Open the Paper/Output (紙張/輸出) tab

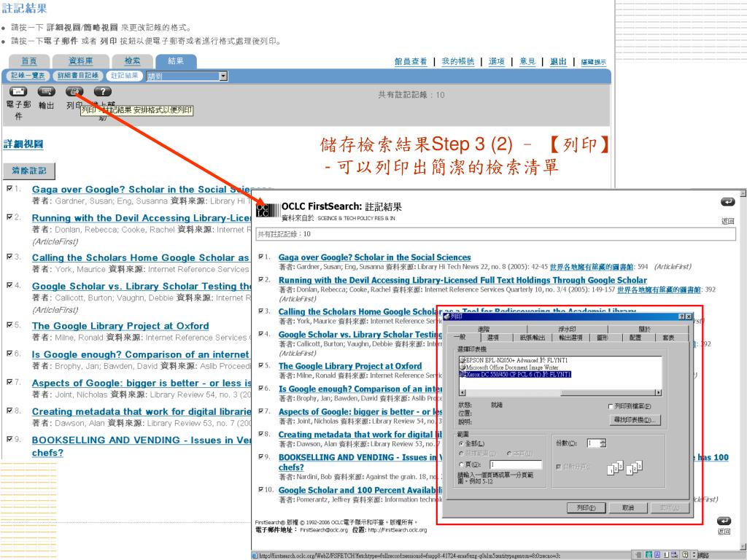(532, 338)
